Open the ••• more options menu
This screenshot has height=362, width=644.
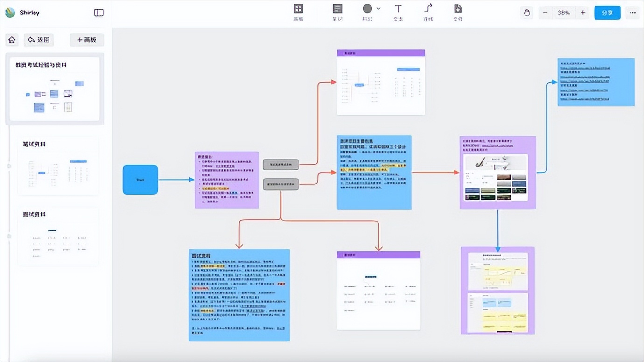tap(633, 13)
